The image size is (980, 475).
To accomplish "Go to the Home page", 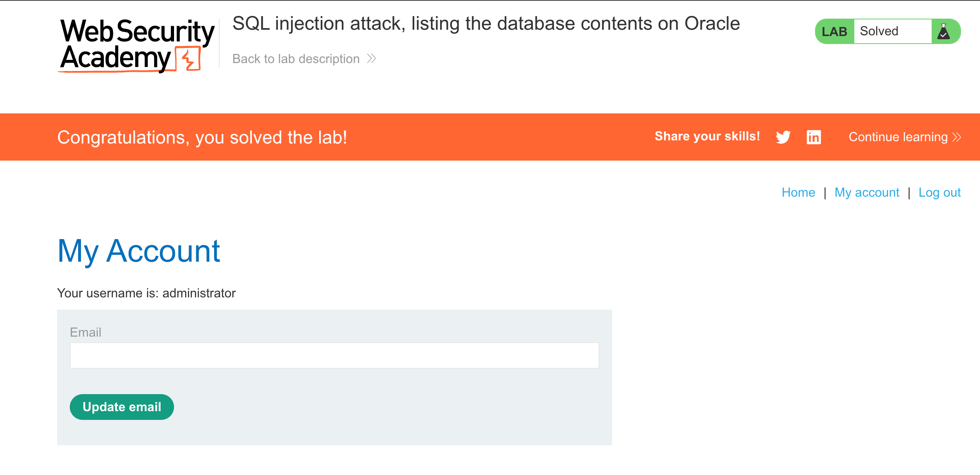I will (798, 192).
